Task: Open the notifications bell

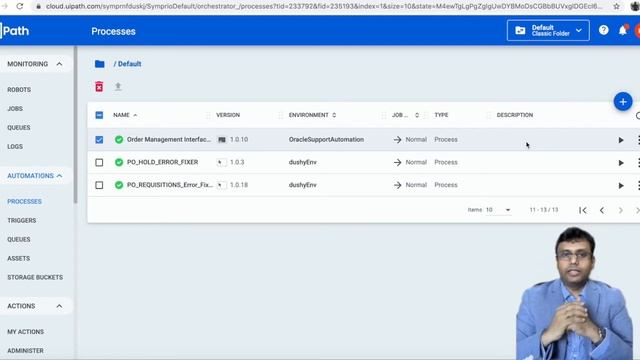Action: click(x=623, y=30)
